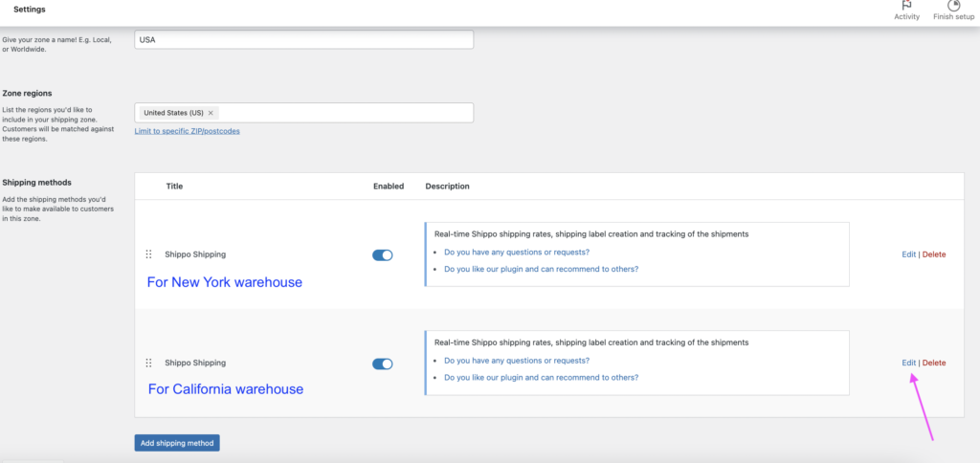Grab the drag handle for New York warehouse method

click(148, 254)
